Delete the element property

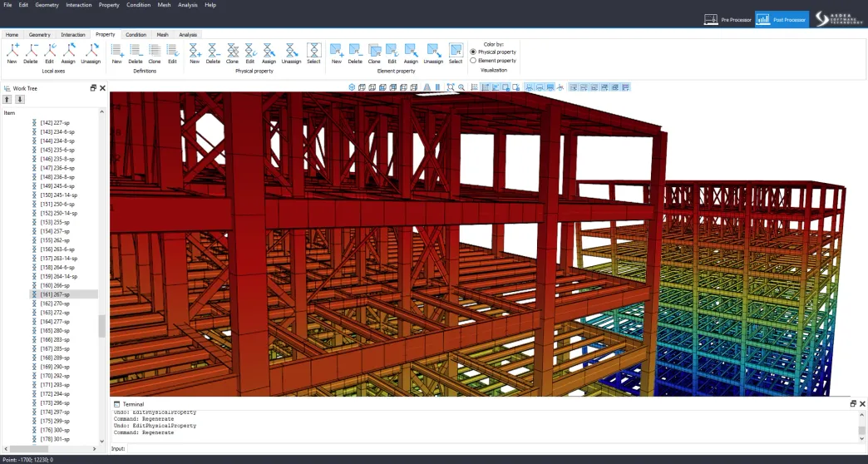pyautogui.click(x=355, y=54)
